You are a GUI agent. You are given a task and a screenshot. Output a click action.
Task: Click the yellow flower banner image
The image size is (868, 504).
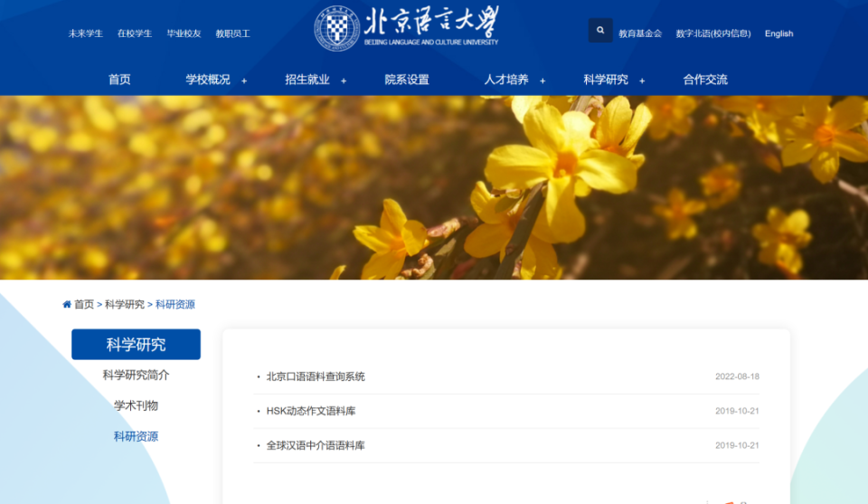click(434, 187)
